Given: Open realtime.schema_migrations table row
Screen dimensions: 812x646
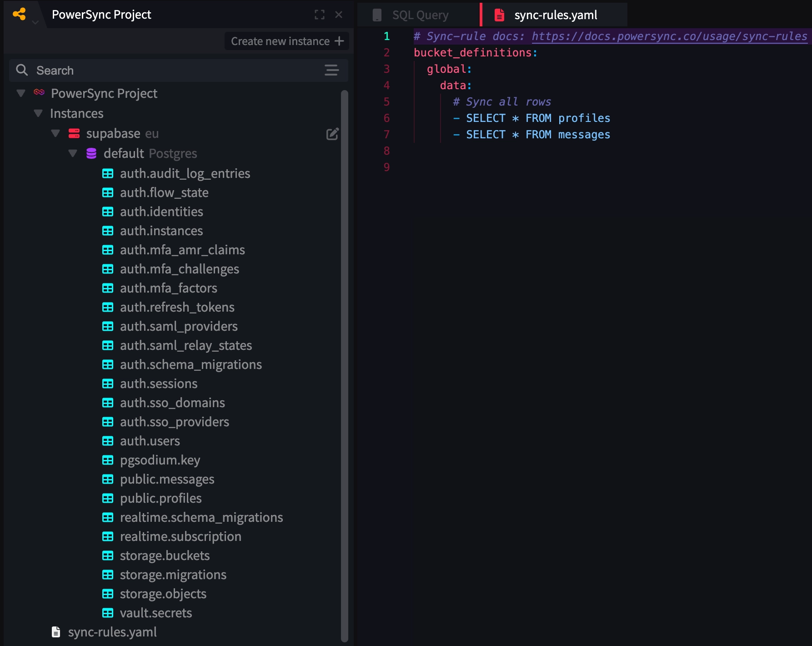Looking at the screenshot, I should 192,517.
